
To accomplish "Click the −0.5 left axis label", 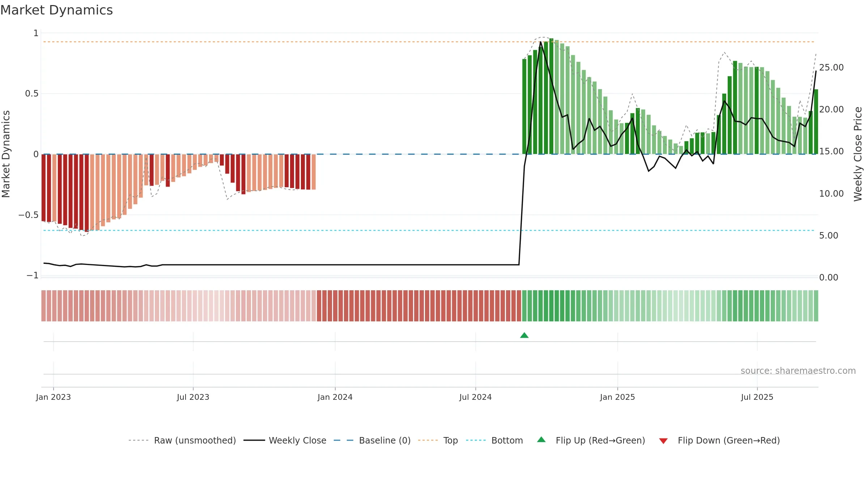I will click(29, 215).
